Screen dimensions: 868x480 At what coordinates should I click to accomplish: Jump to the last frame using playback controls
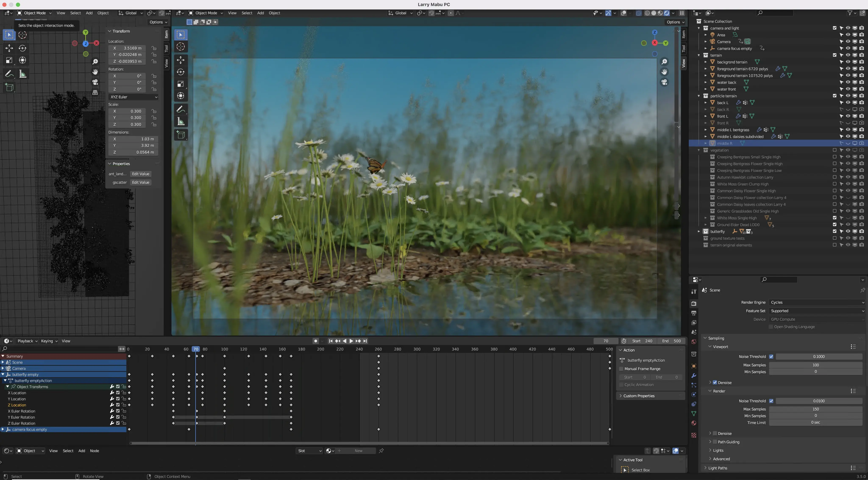pyautogui.click(x=365, y=341)
